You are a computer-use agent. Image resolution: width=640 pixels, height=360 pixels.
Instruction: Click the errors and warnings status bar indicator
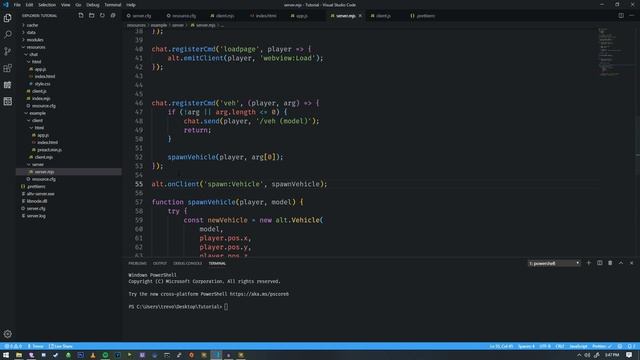coord(13,346)
